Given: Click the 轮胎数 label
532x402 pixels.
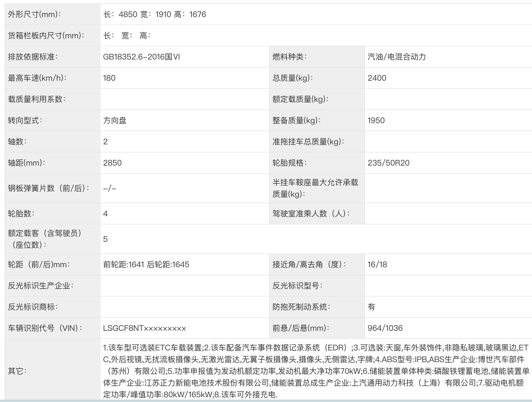Looking at the screenshot, I should pyautogui.click(x=21, y=214).
